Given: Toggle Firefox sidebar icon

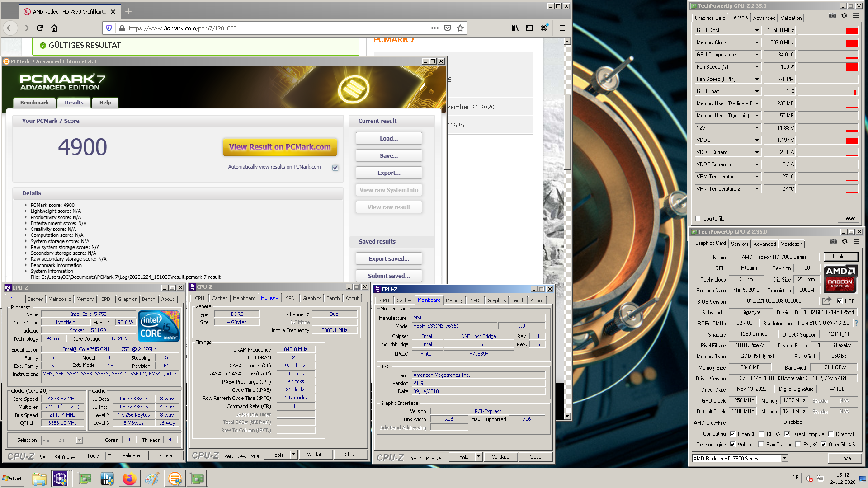Looking at the screenshot, I should click(x=529, y=28).
